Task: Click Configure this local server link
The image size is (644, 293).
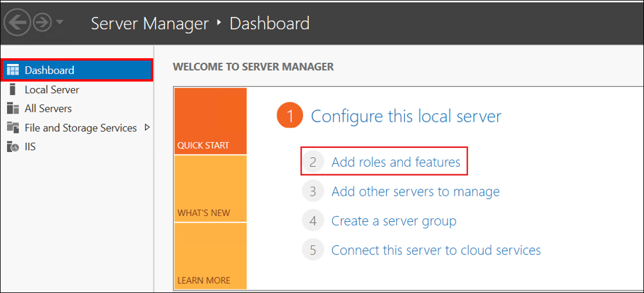Action: 406,116
